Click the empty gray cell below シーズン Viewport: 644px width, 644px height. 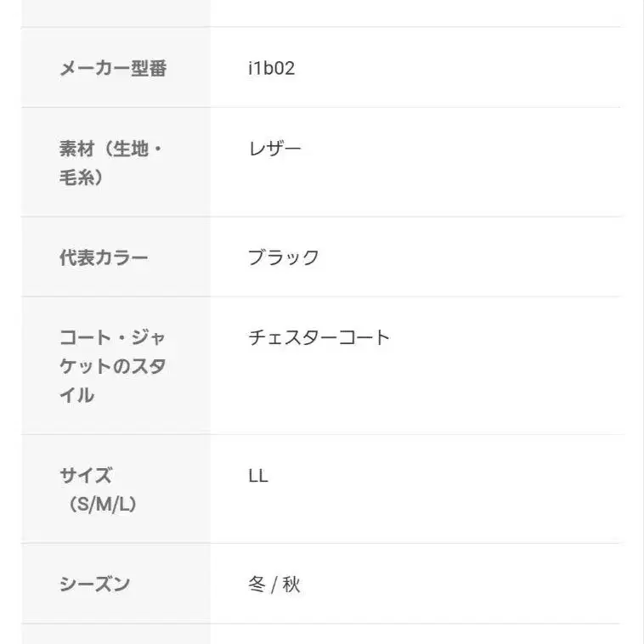pos(116,634)
